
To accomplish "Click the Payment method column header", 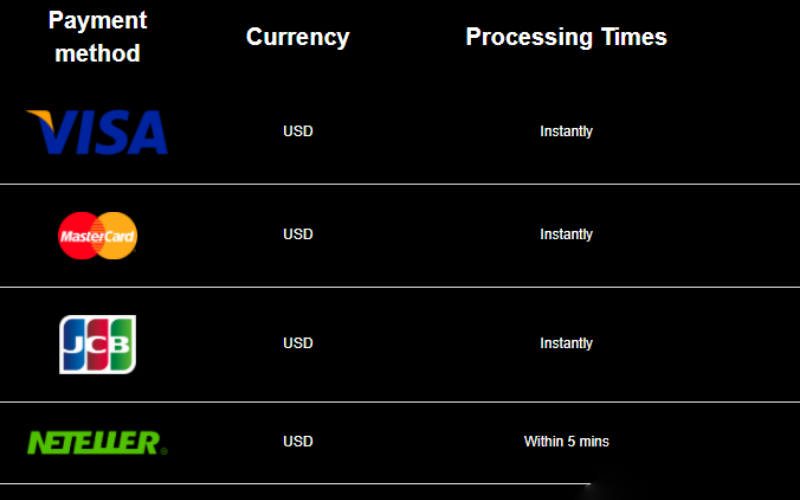I will (97, 37).
